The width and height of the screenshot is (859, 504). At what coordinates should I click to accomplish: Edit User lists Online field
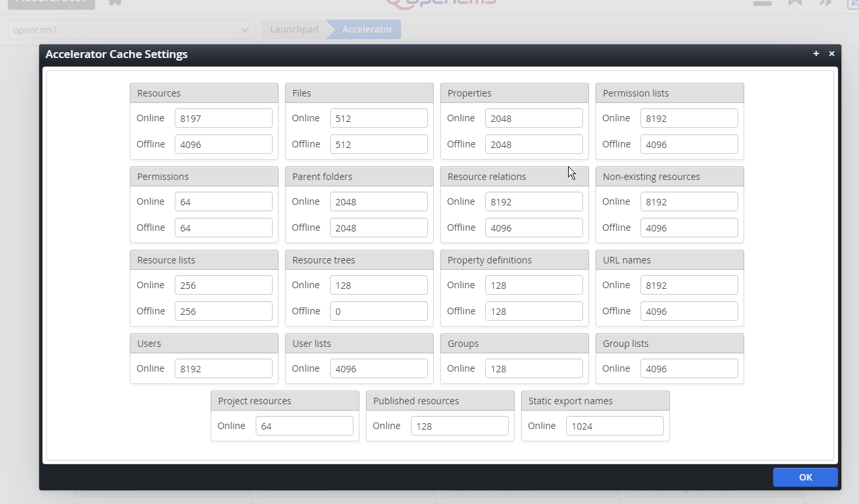tap(379, 368)
